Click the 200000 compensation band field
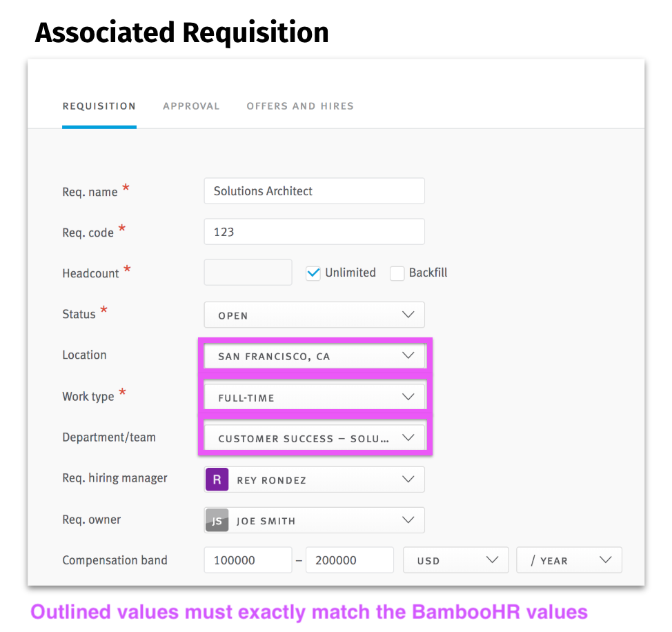The width and height of the screenshot is (672, 632). point(349,560)
